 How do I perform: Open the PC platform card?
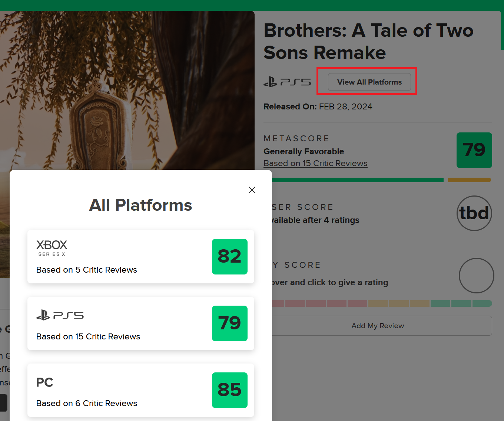coord(141,390)
